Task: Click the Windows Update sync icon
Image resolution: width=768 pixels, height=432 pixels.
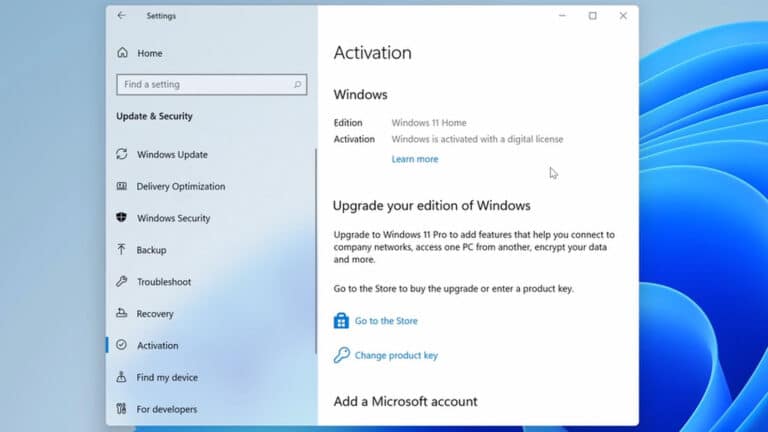Action: click(122, 154)
